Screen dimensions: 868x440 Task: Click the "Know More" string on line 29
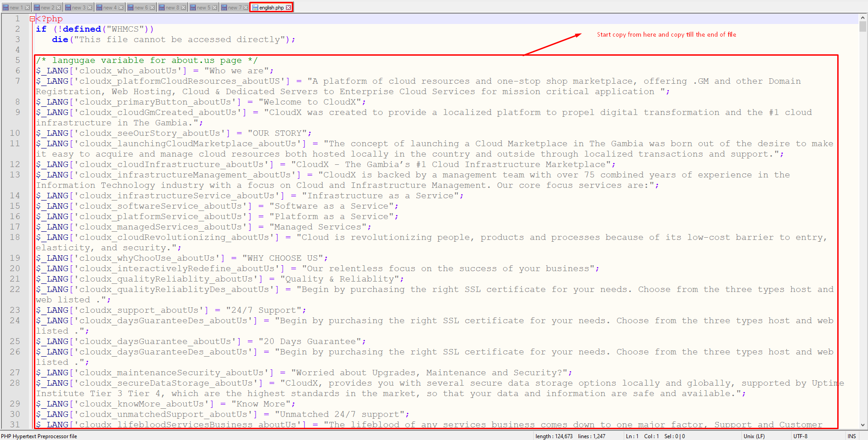pos(261,404)
